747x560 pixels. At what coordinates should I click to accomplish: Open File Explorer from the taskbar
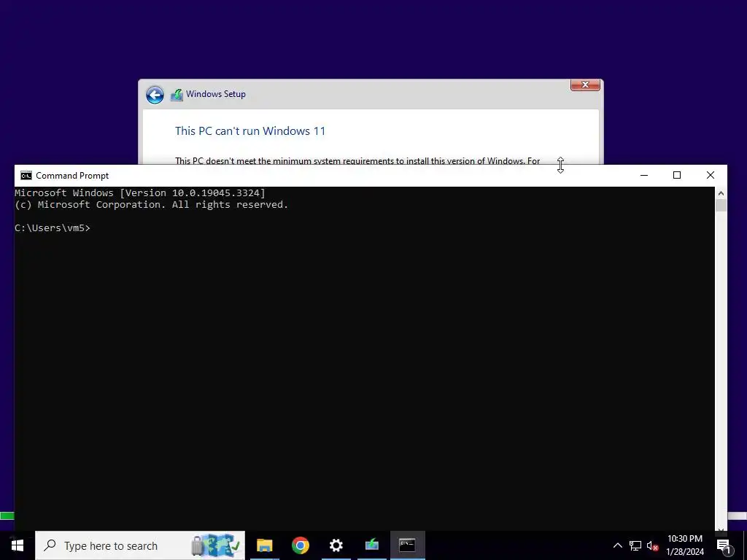click(264, 545)
